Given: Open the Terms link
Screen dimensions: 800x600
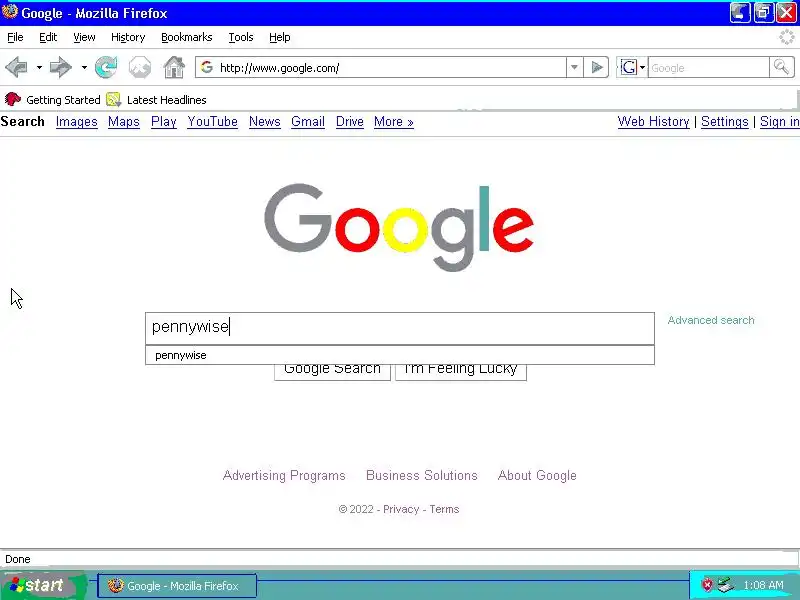Looking at the screenshot, I should (444, 509).
